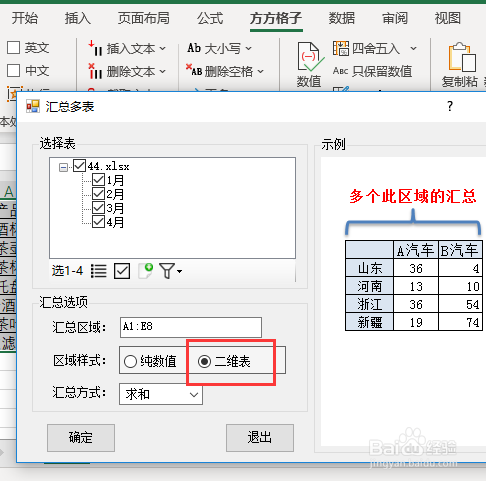Open the 汇总方式 求和 combo box
Screen dimensions: 486x481
pos(161,394)
